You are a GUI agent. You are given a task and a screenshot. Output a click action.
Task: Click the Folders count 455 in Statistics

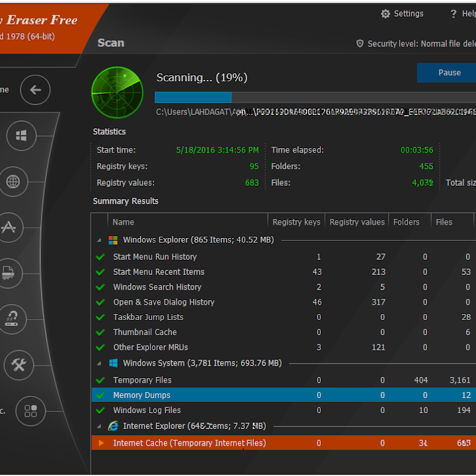coord(426,167)
